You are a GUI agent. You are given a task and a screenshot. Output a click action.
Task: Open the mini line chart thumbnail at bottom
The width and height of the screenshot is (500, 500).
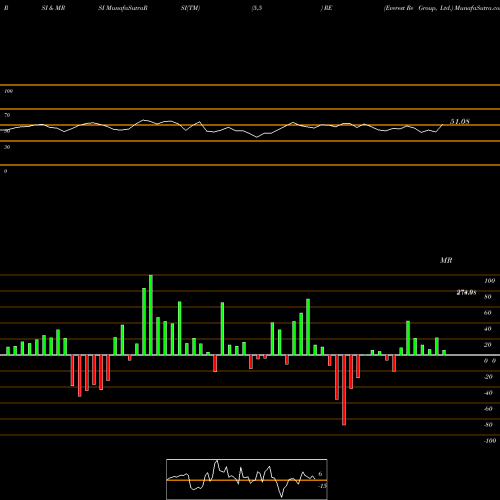(247, 479)
